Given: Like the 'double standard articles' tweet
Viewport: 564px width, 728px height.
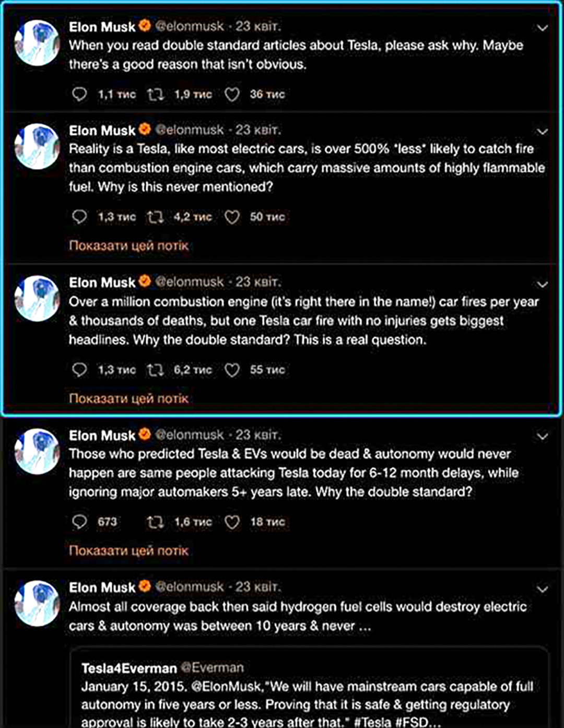Looking at the screenshot, I should [232, 95].
